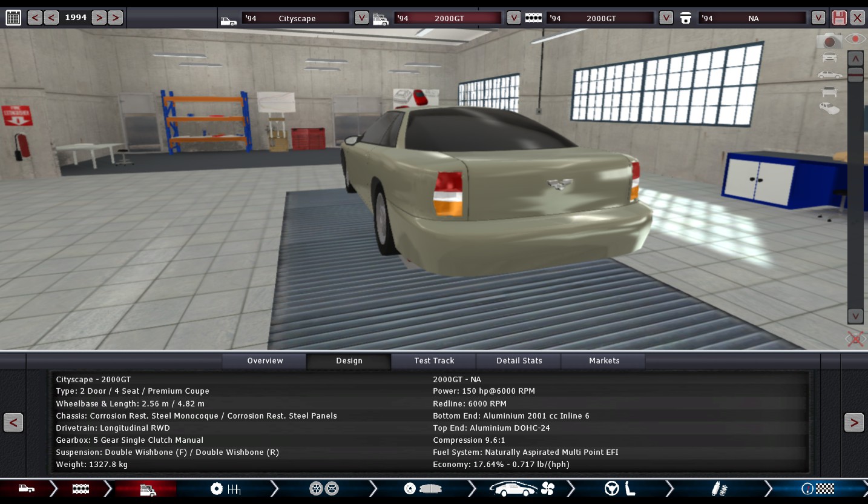Screen dimensions: 868x504
Task: Click the 'Fuel System: Naturally Aspirated Multi Point EFI' line
Action: click(525, 452)
